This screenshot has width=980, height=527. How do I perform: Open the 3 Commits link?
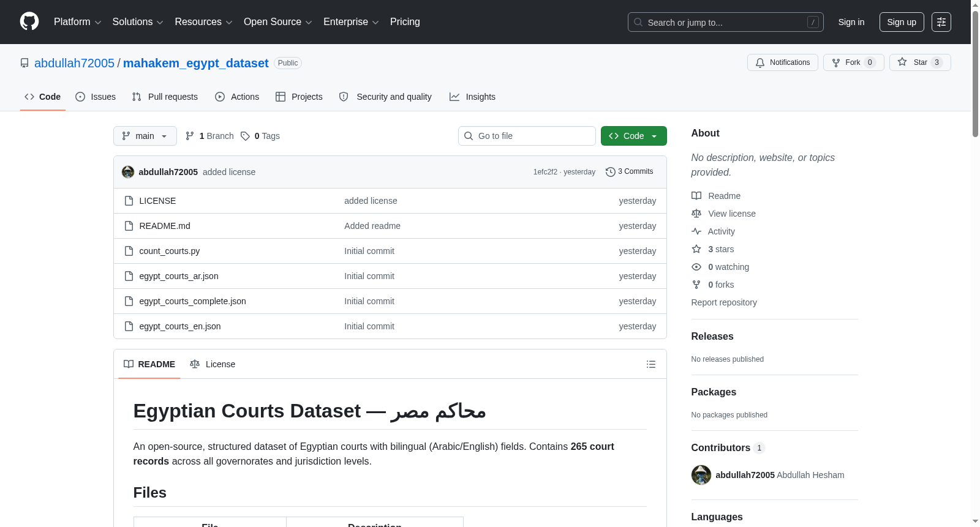(630, 172)
